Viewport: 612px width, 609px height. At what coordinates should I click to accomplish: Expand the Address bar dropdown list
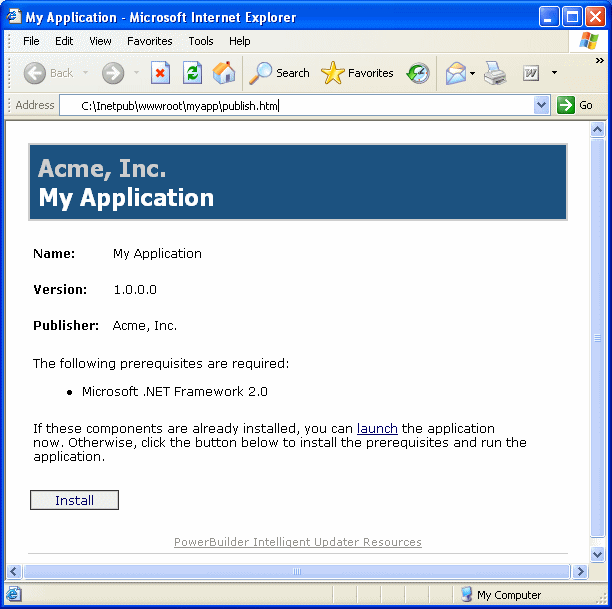541,105
